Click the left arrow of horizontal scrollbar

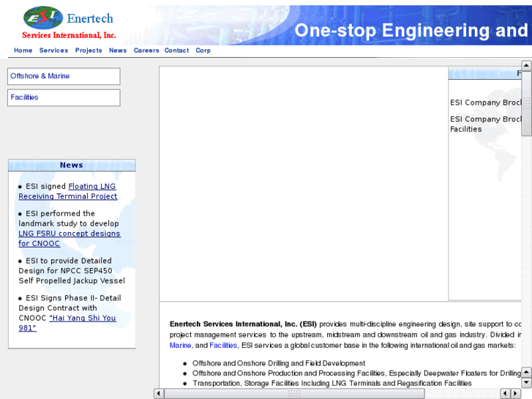click(x=159, y=394)
